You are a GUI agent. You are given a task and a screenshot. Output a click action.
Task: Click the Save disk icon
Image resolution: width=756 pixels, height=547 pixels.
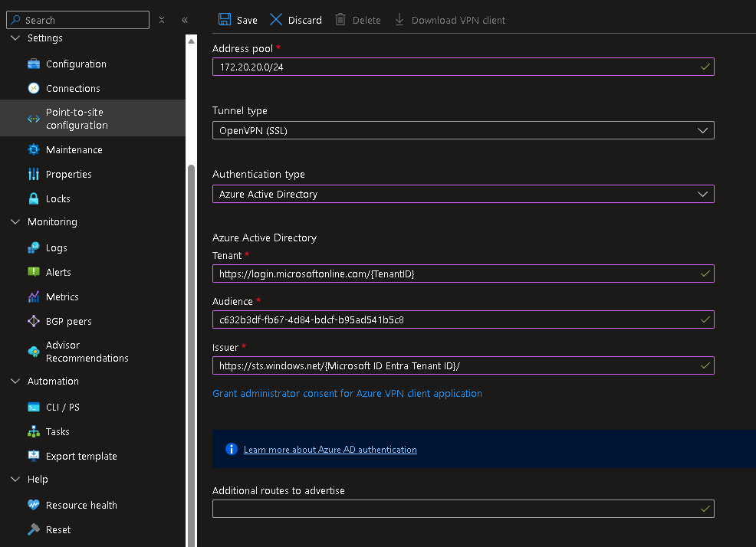(x=224, y=20)
